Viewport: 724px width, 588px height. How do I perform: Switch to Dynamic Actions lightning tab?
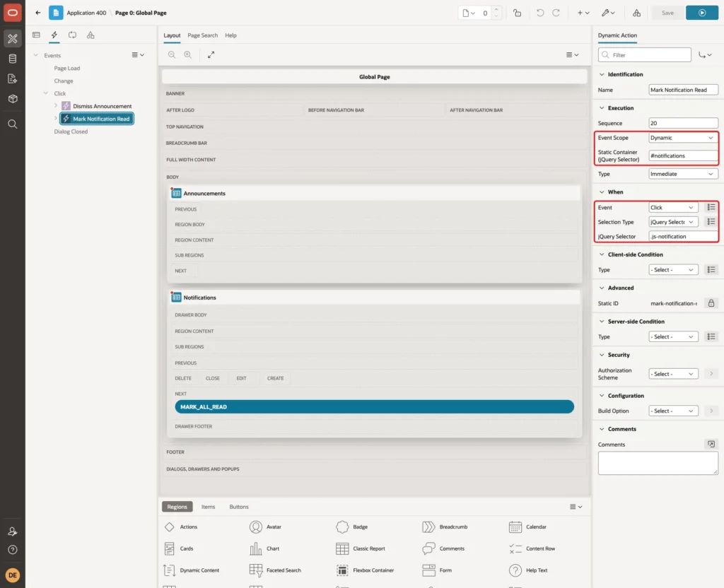[x=54, y=35]
